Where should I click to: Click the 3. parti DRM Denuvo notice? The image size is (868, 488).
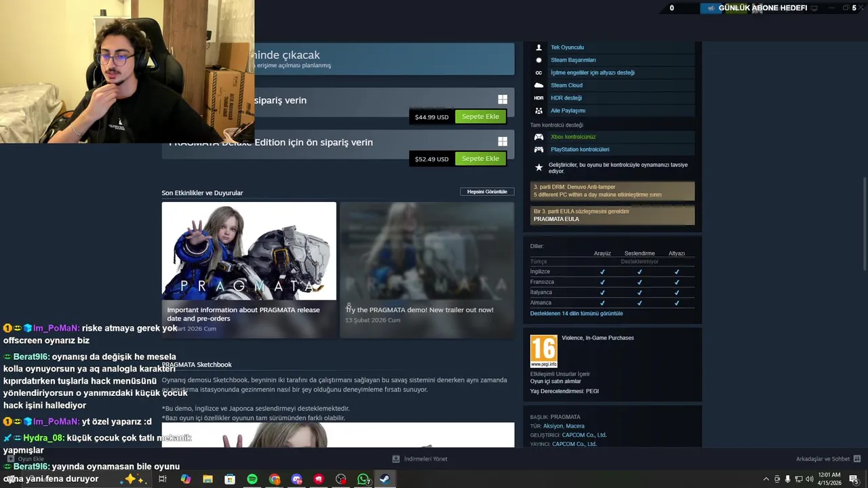(x=612, y=190)
